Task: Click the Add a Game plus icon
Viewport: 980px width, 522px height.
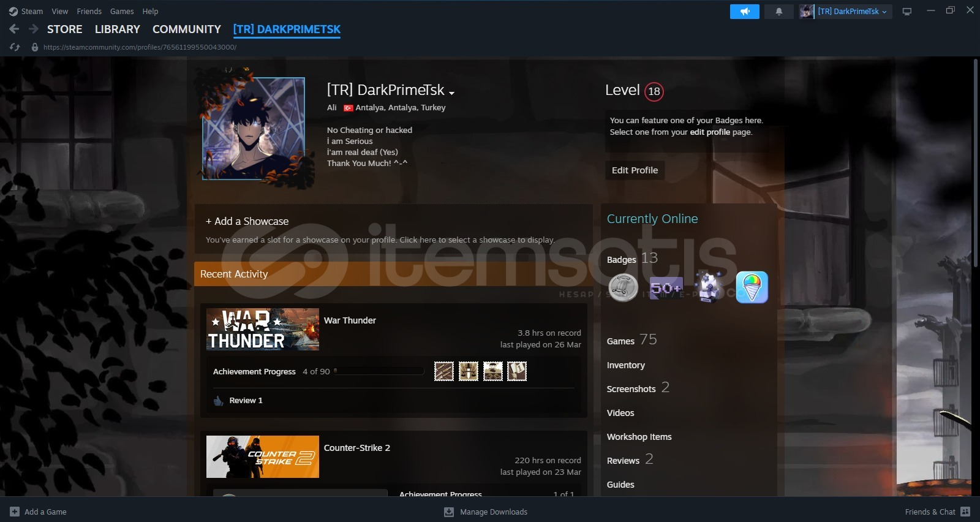Action: click(x=15, y=512)
